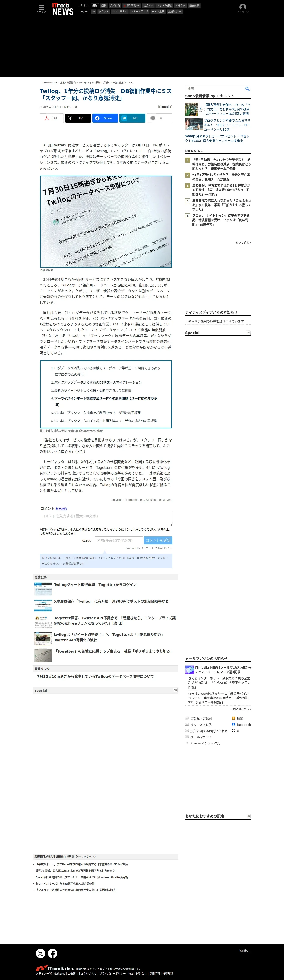Click the name input field (名前)
Viewport: 284px width, 980px height.
tap(119, 540)
